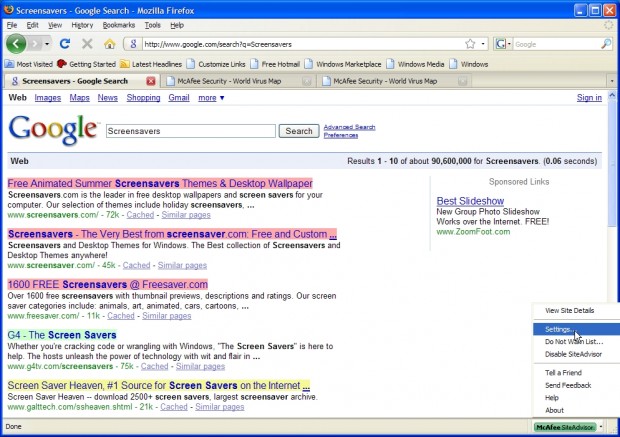Click the greyed Forward navigation arrow

click(x=35, y=44)
